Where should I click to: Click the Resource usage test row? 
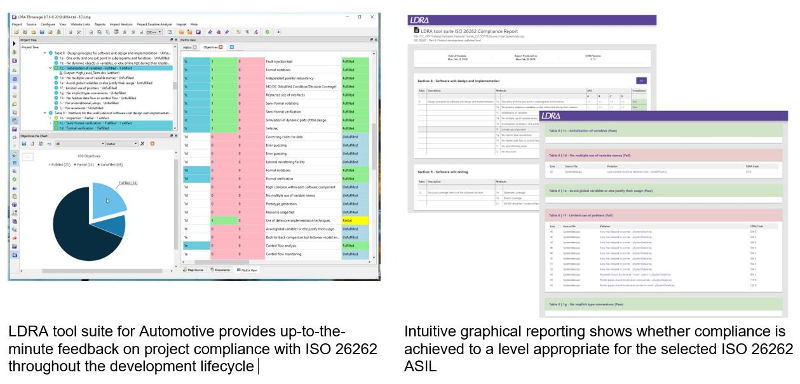coord(276,212)
